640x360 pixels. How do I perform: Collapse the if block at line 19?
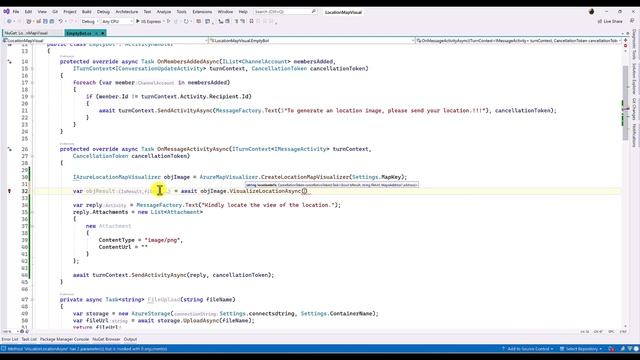(32, 97)
